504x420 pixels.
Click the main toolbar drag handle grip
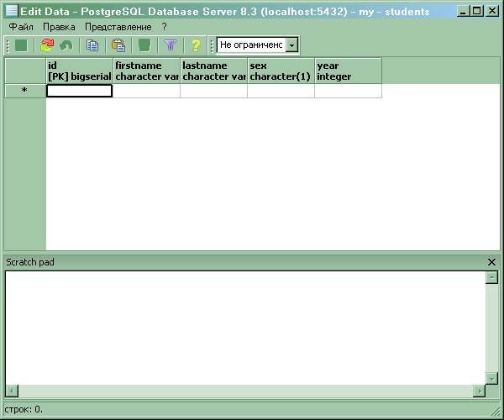tap(8, 45)
